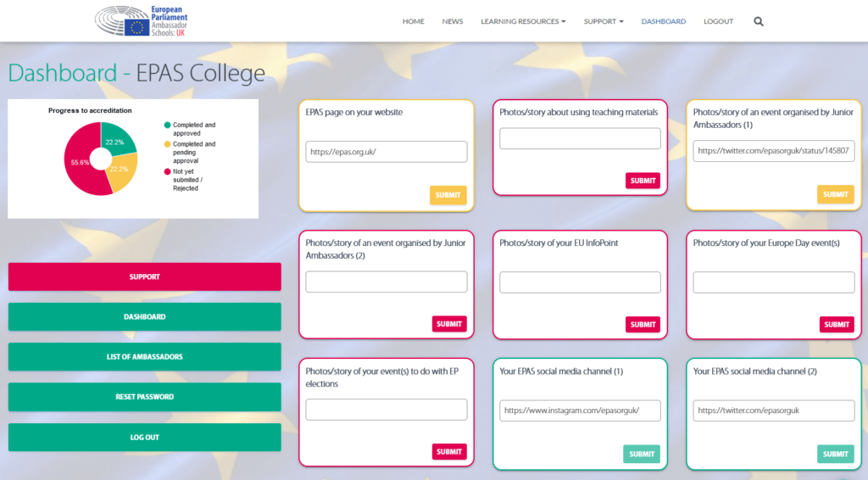Click the List of Ambassadors button

pyautogui.click(x=144, y=357)
